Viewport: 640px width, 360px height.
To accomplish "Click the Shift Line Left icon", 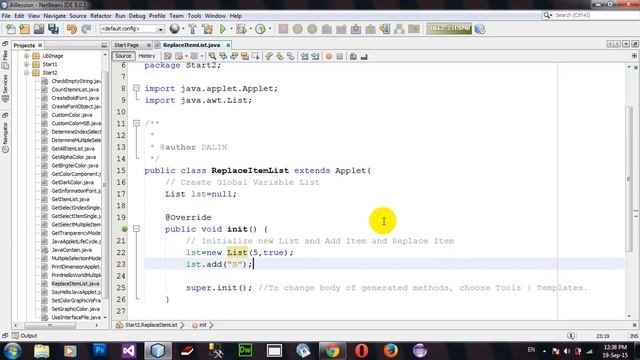I will click(304, 56).
